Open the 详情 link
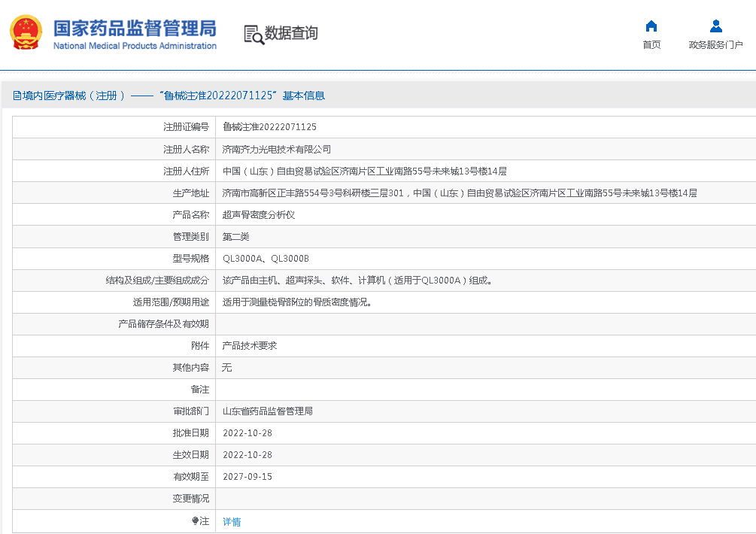The image size is (756, 534). [232, 521]
